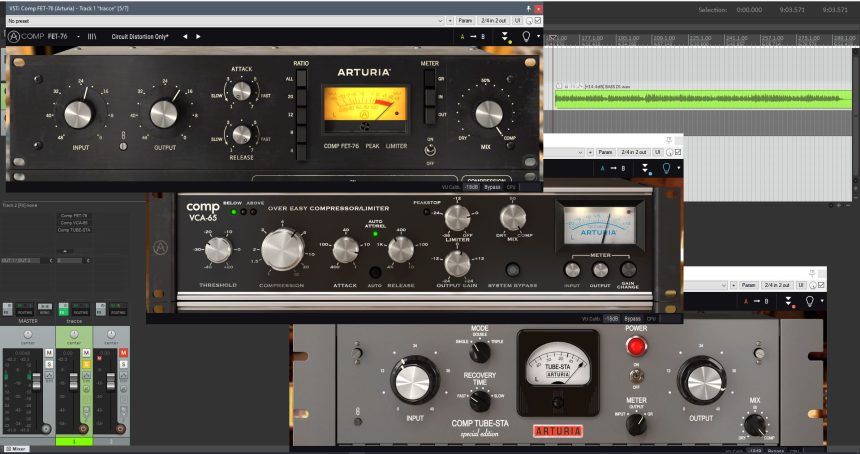Select the Mixer tab at bottom
Screen dimensions: 860x454
[17, 449]
